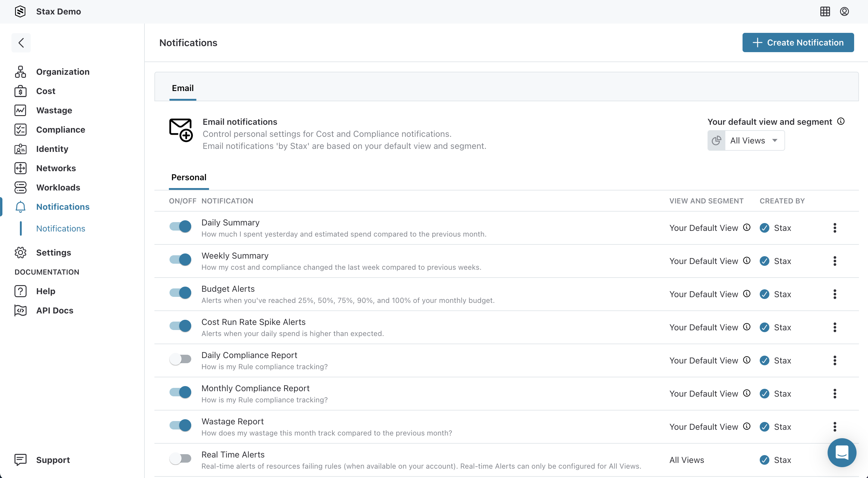
Task: Collapse the left navigation sidebar
Action: click(x=21, y=42)
